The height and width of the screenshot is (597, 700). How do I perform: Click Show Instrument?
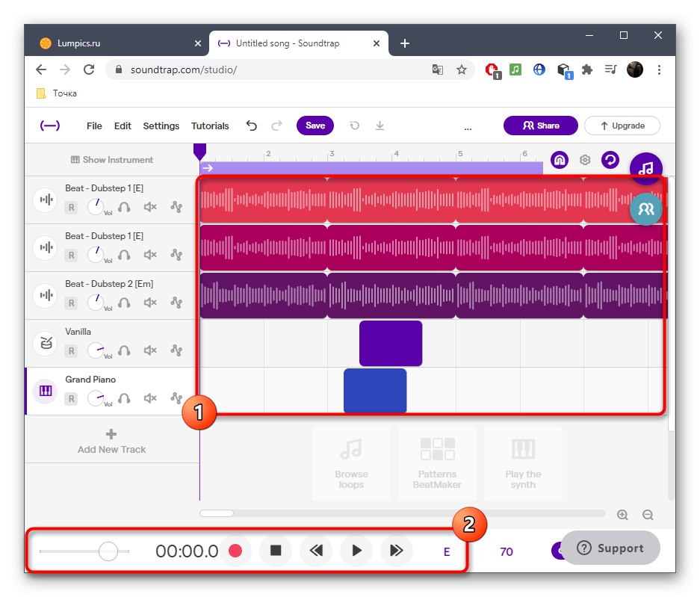[x=112, y=159]
